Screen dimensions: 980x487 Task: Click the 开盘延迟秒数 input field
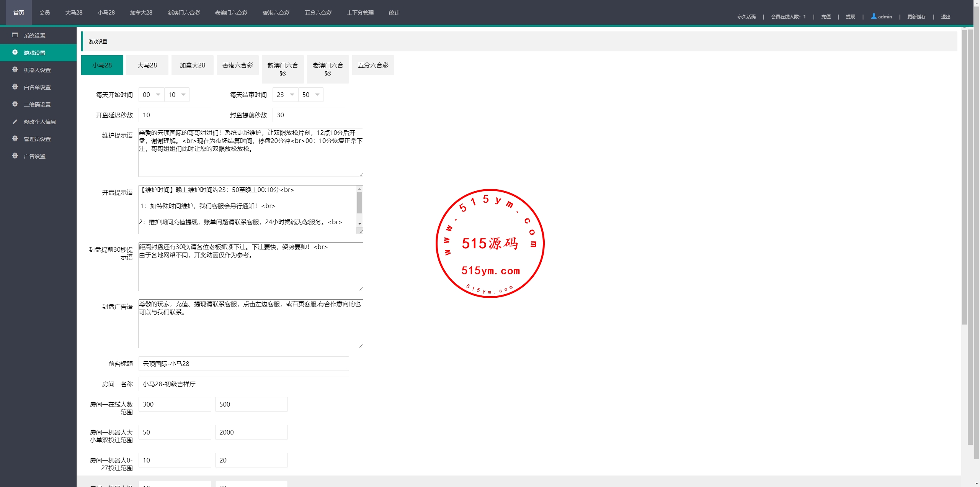[175, 115]
